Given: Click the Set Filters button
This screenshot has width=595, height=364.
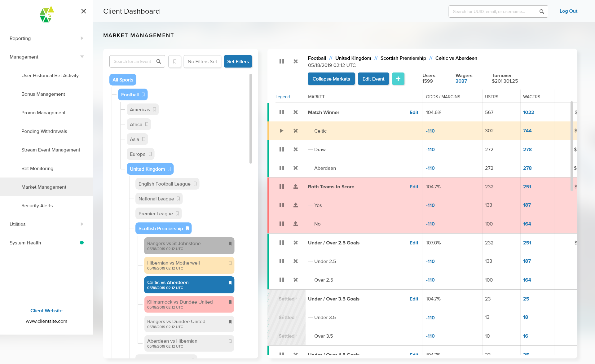Looking at the screenshot, I should pos(238,61).
